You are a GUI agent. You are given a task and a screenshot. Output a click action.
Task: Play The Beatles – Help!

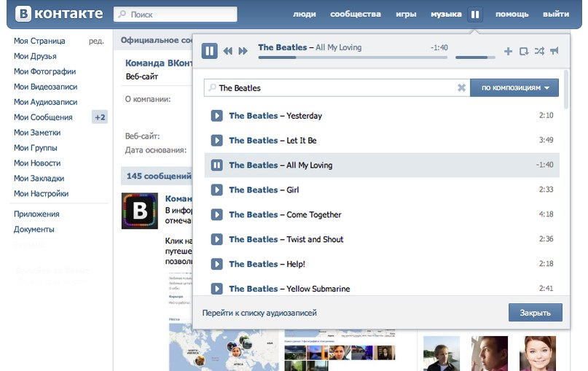coord(216,264)
